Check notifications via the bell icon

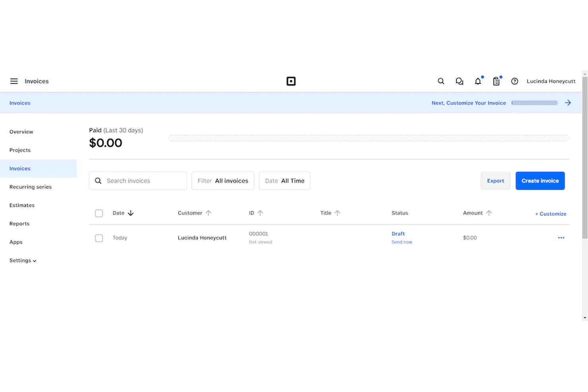[478, 81]
